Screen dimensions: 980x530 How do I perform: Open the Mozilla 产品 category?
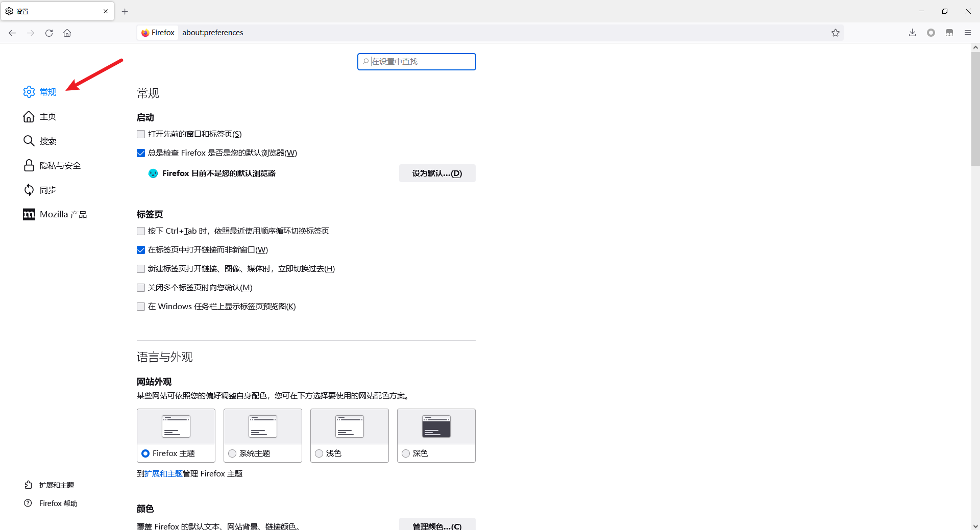(55, 214)
